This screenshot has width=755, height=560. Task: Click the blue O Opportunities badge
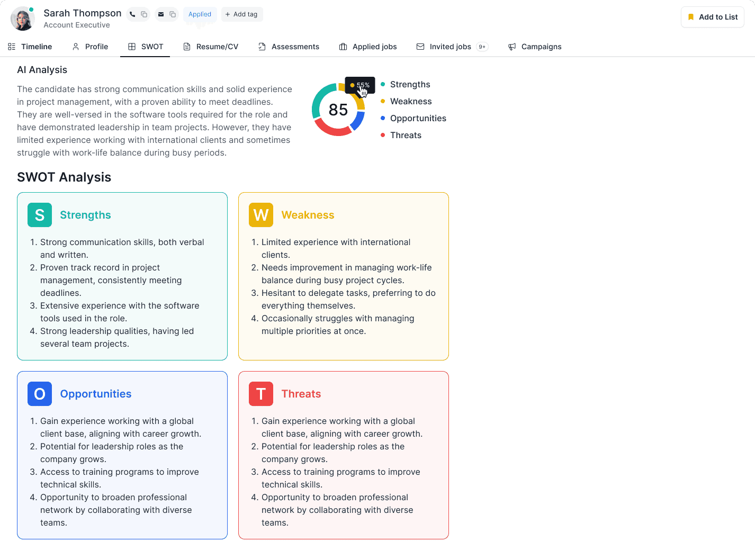pos(39,394)
